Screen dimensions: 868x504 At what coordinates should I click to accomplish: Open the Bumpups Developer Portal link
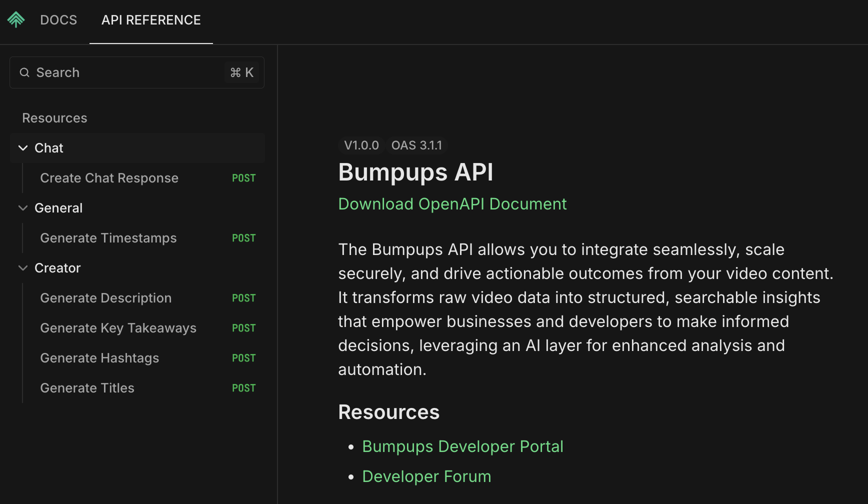coord(463,446)
